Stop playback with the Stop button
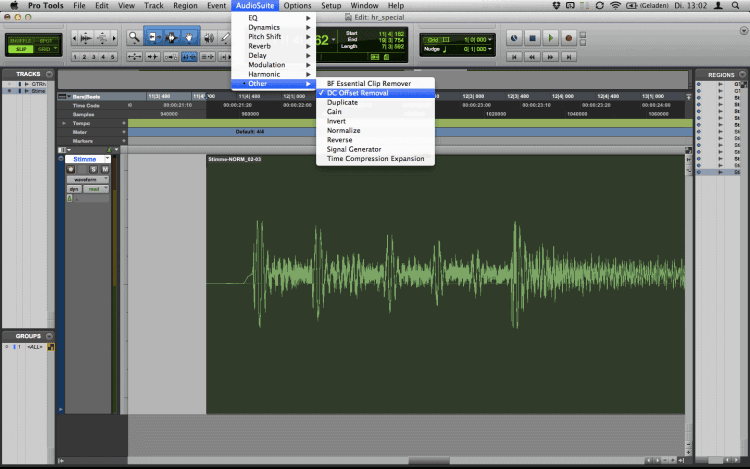750x469 pixels. coord(532,38)
